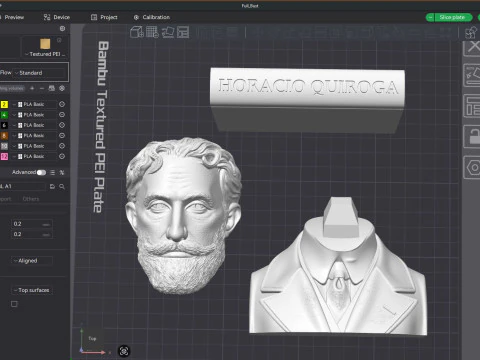The height and width of the screenshot is (360, 480).
Task: Click the search settings magnifier icon
Action: pos(62,187)
